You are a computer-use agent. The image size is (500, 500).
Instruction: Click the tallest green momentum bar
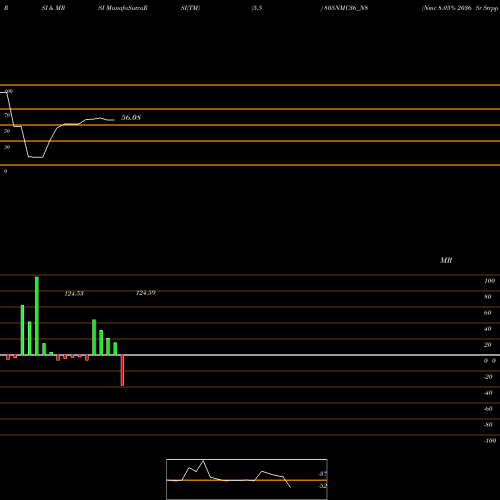[37, 316]
